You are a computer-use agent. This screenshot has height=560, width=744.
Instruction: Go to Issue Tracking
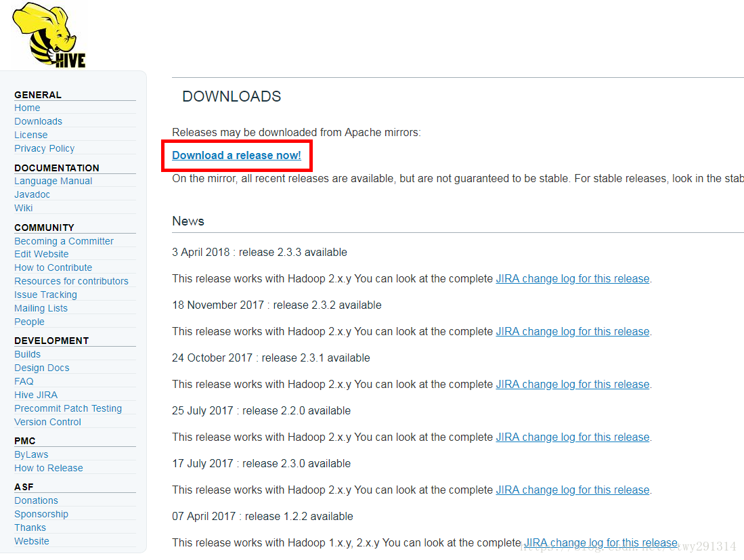pos(45,295)
